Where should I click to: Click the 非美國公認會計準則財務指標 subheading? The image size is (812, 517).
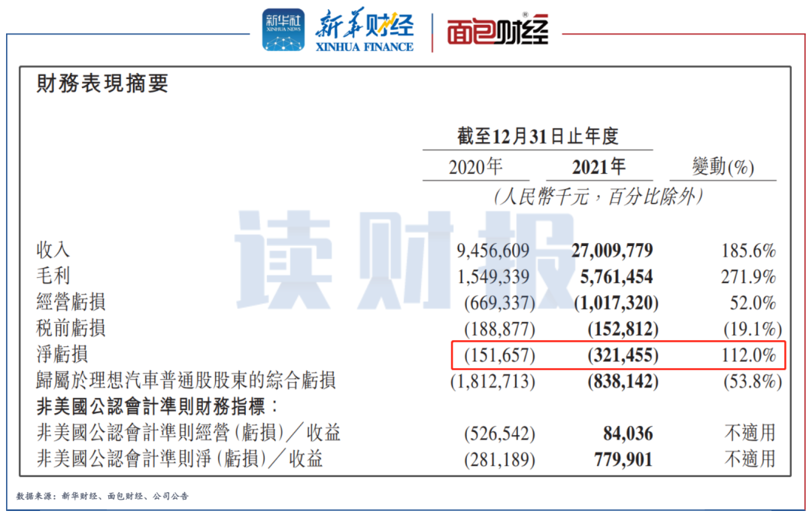(158, 407)
